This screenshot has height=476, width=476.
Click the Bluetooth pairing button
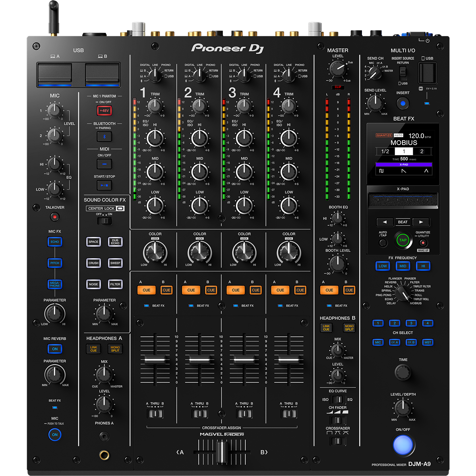[104, 137]
